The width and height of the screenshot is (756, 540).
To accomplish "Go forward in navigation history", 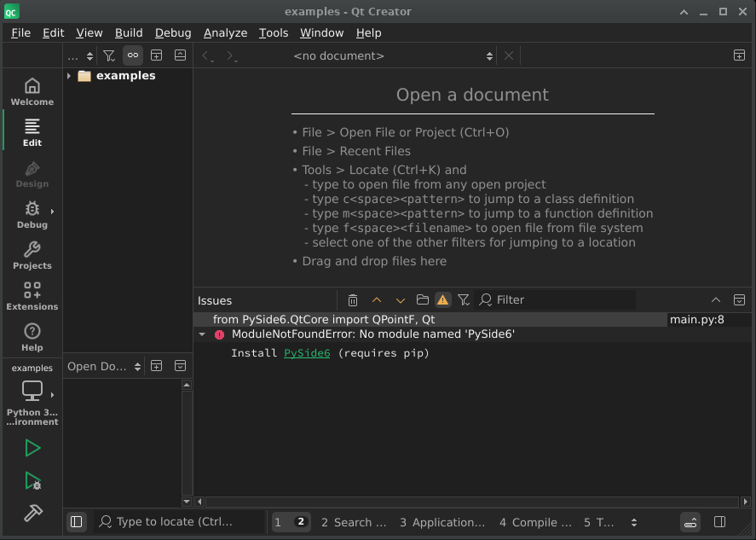I will point(232,56).
